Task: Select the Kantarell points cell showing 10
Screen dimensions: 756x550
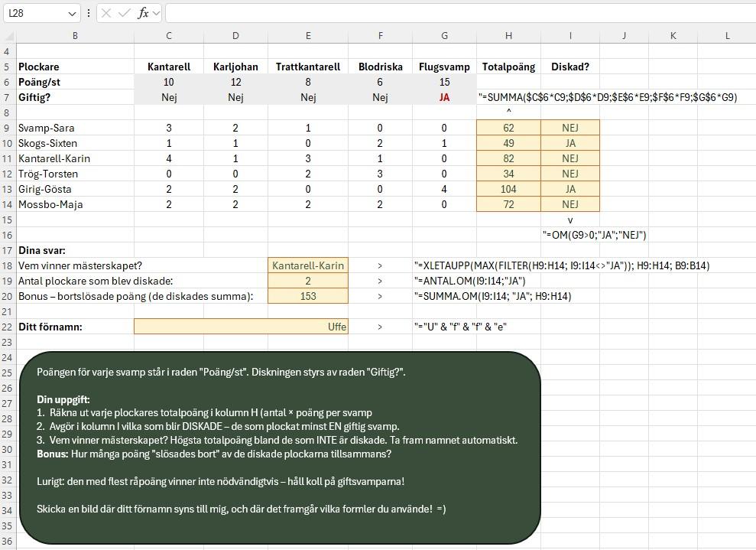Action: pos(169,82)
